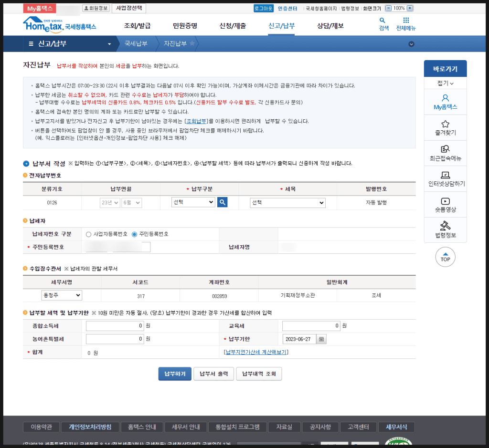Open the 납부구분 dropdown
The image size is (489, 448).
pyautogui.click(x=193, y=202)
